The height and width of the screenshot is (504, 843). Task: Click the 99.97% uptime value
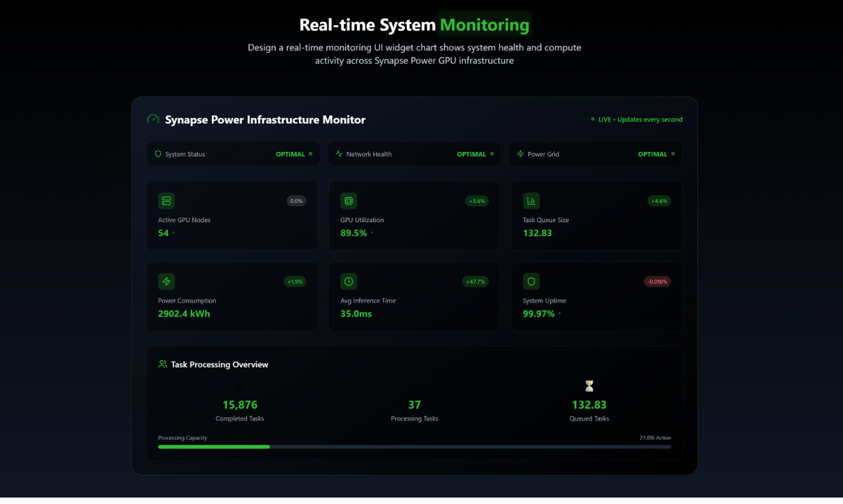(x=539, y=314)
